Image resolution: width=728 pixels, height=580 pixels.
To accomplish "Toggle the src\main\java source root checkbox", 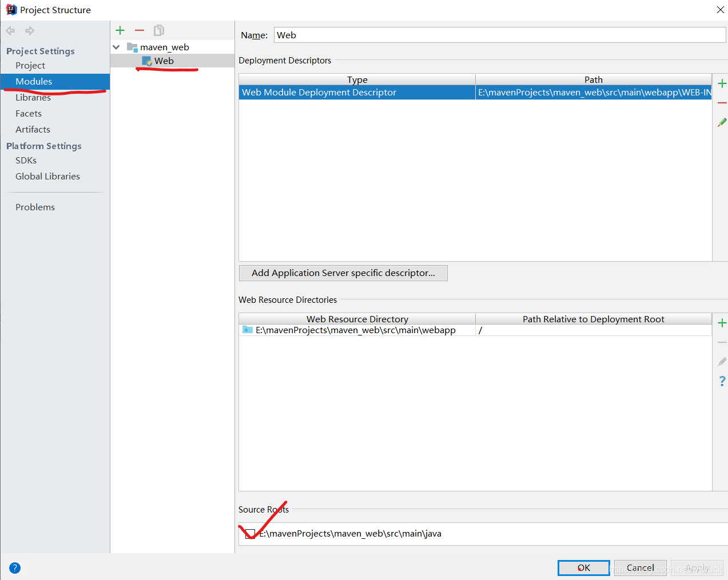I will coord(250,534).
